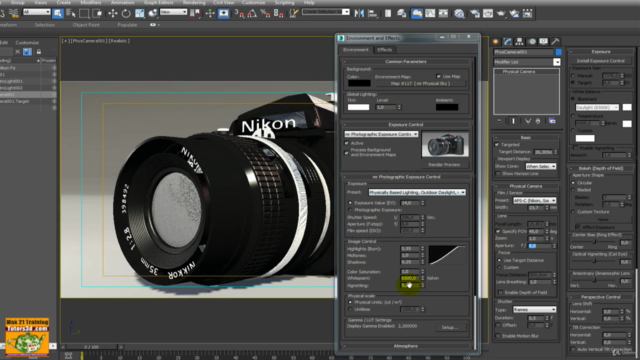
Task: Toggle Enable Vignetting checkbox
Action: click(576, 148)
